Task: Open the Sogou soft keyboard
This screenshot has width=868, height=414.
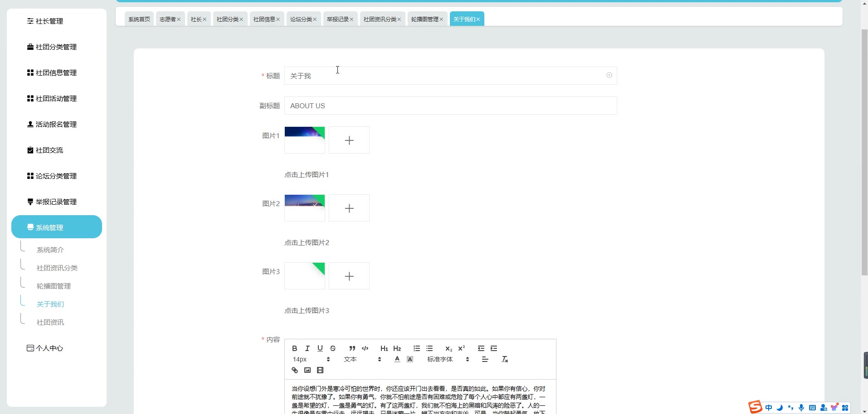Action: pyautogui.click(x=812, y=408)
